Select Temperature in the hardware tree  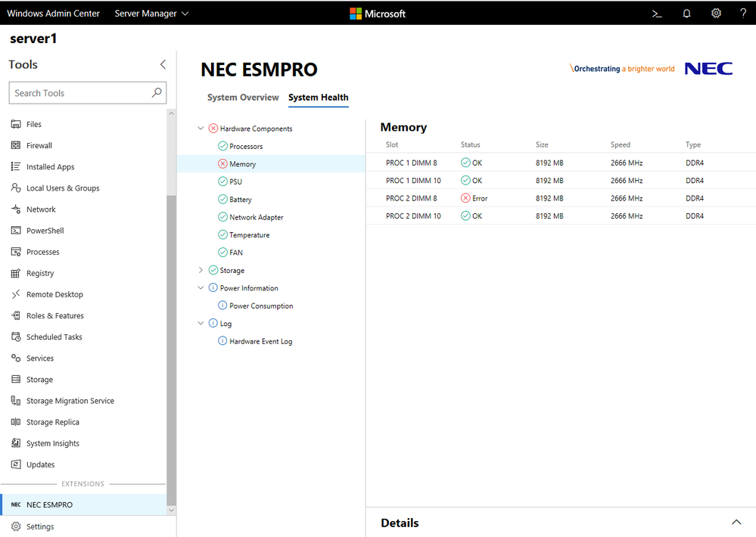tap(249, 234)
